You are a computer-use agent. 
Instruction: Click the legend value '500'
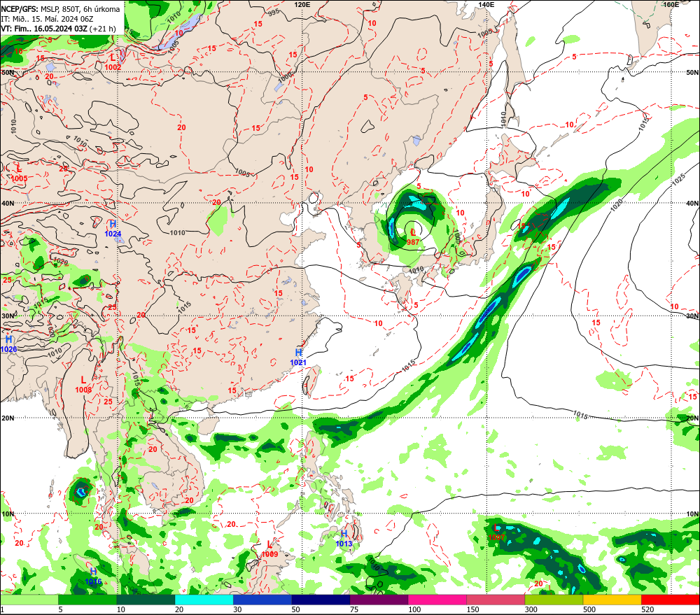589,609
